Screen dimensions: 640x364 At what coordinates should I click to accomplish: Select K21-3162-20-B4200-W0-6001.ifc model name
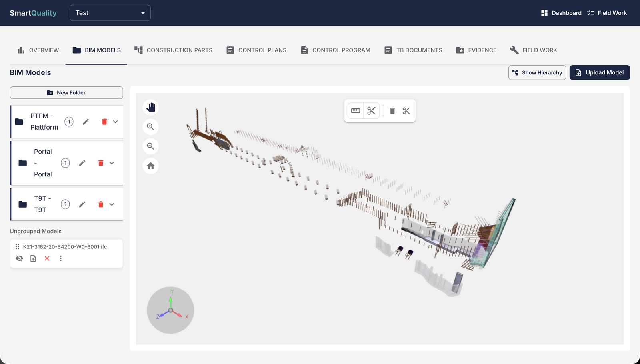pyautogui.click(x=65, y=247)
